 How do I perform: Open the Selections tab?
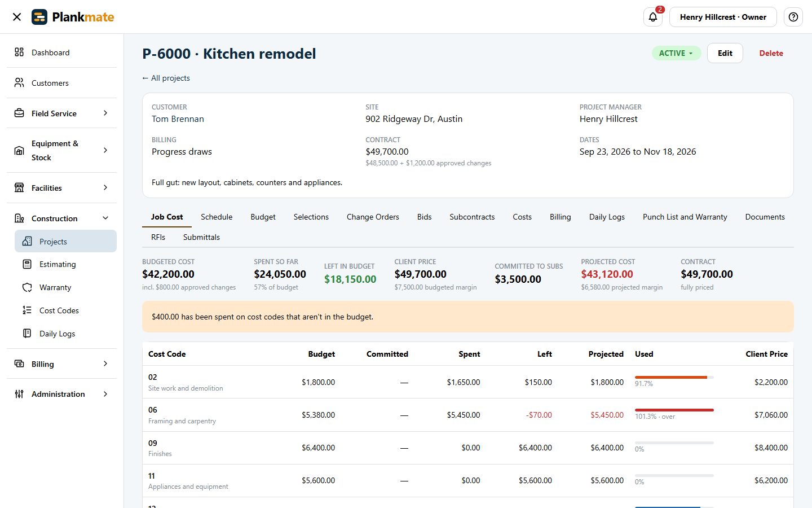pyautogui.click(x=311, y=217)
